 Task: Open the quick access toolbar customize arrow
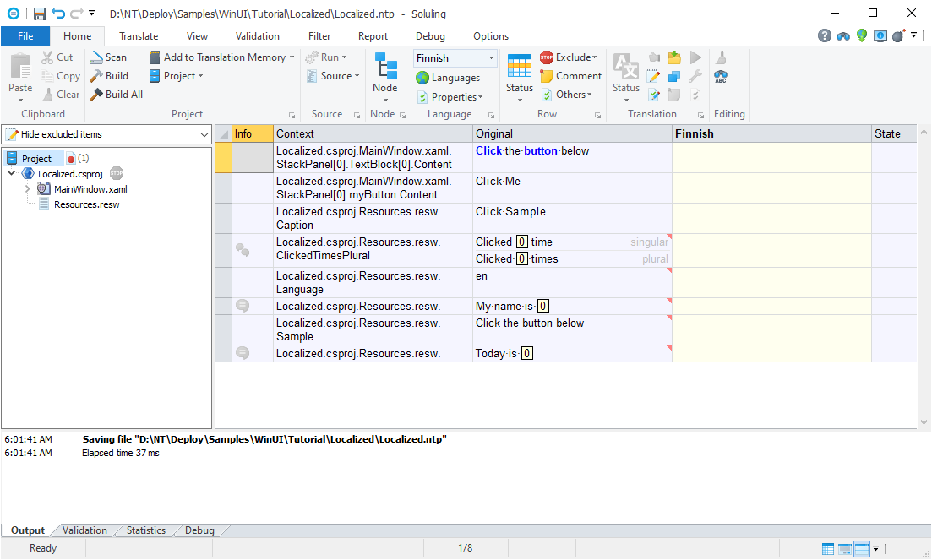[91, 14]
